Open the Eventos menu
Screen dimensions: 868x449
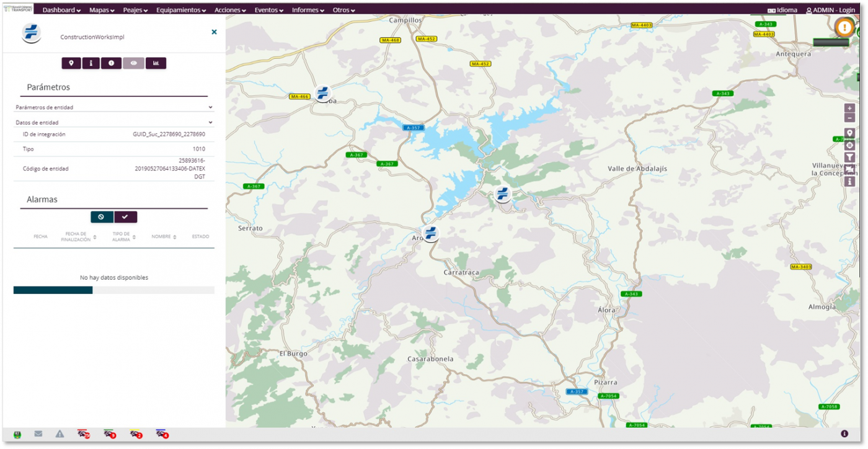(x=269, y=10)
